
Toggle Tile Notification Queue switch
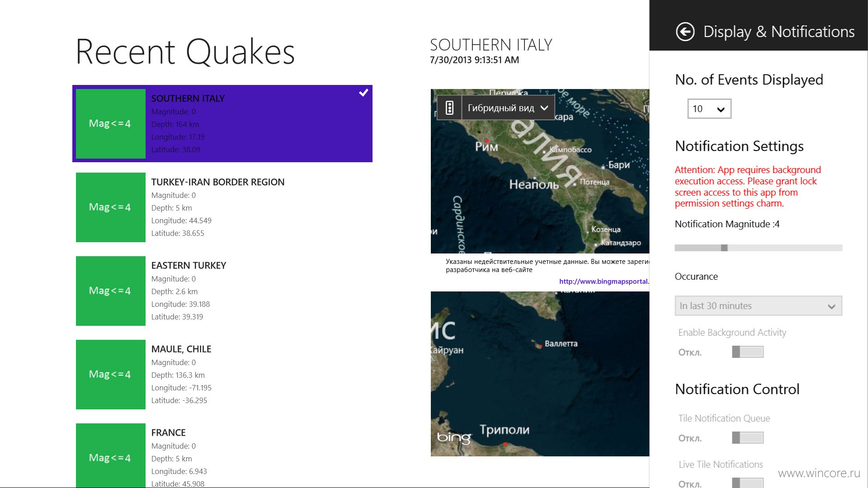(748, 437)
